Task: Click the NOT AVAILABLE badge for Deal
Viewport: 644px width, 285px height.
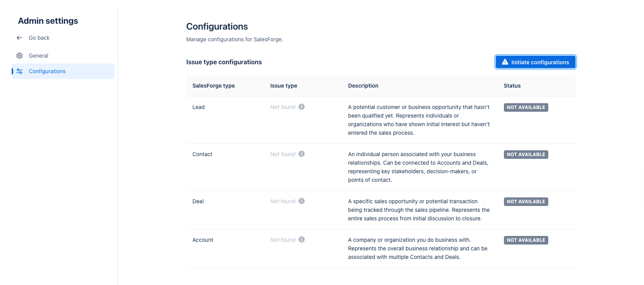Action: [526, 202]
